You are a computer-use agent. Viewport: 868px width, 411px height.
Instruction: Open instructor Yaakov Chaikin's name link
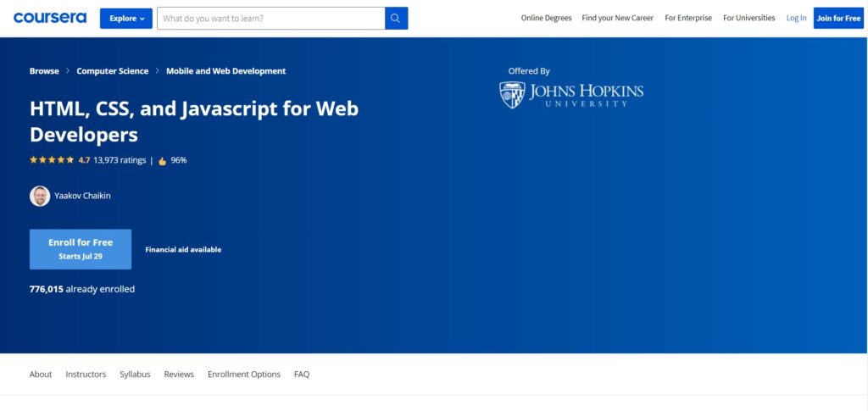[82, 196]
